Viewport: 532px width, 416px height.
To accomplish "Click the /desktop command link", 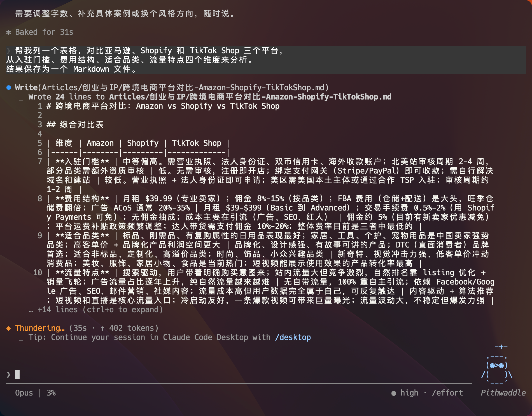I will point(293,337).
